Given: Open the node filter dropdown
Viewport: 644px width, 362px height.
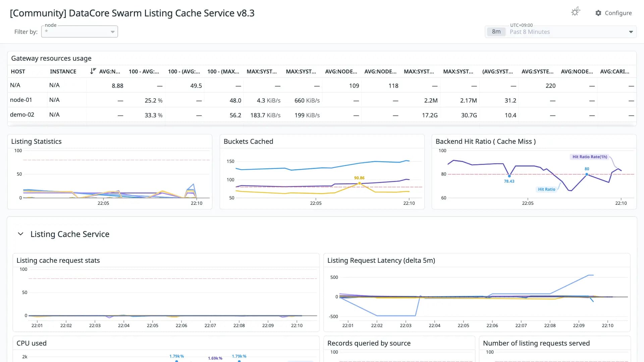Looking at the screenshot, I should [79, 32].
